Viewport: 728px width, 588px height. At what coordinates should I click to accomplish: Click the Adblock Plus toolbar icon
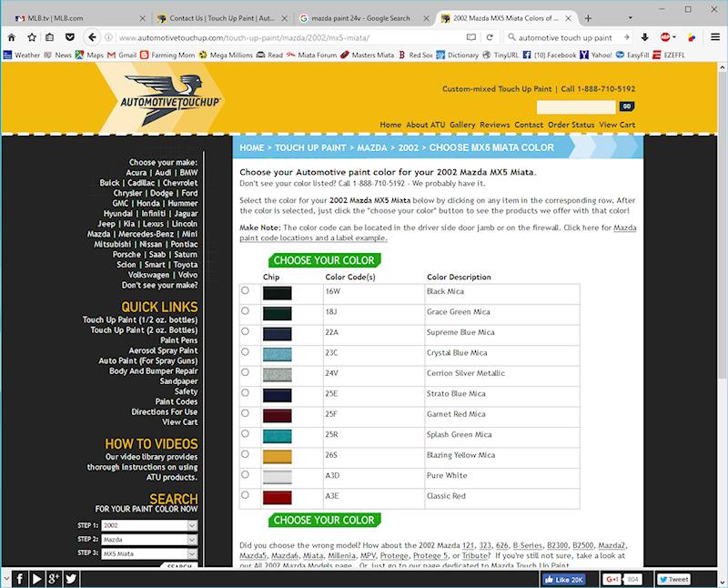click(665, 37)
